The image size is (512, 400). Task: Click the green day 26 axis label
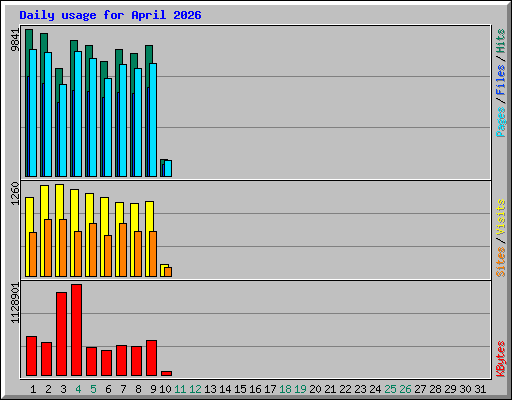point(405,389)
